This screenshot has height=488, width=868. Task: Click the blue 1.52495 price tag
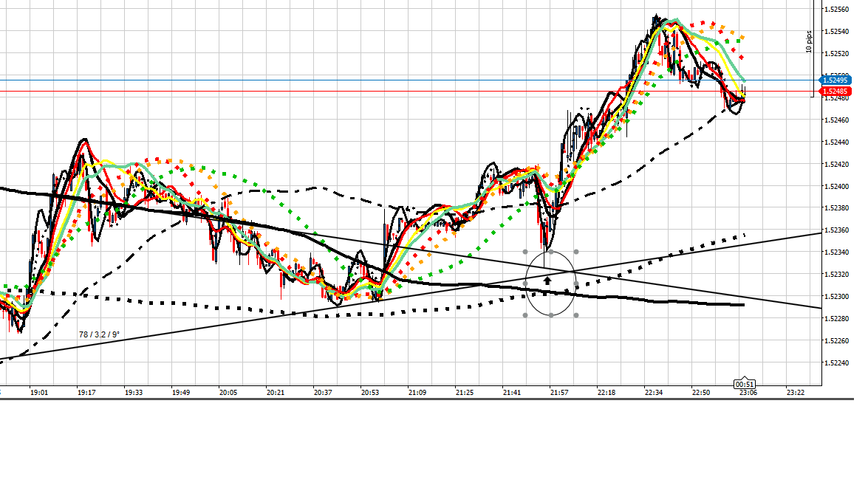pyautogui.click(x=835, y=80)
